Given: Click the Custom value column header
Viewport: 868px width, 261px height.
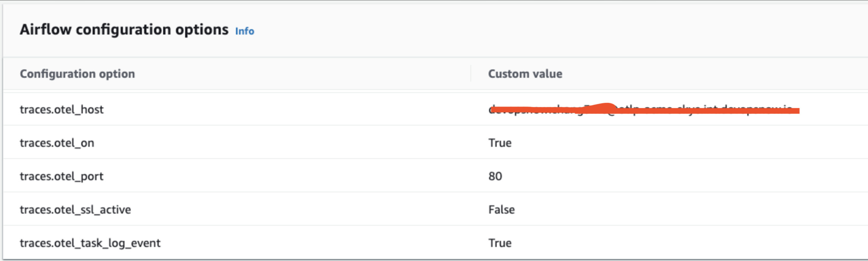Looking at the screenshot, I should [525, 74].
